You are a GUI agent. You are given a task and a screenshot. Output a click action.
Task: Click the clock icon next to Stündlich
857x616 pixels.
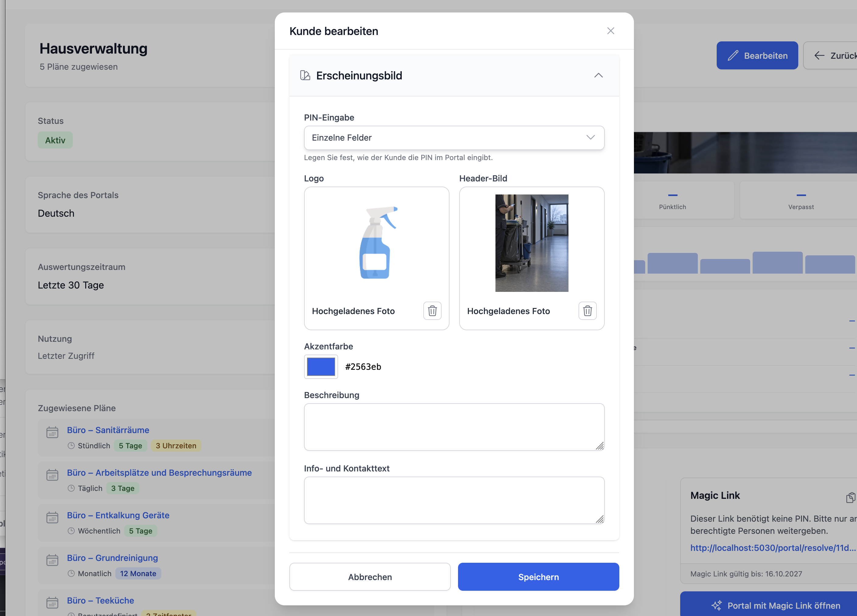[71, 446]
